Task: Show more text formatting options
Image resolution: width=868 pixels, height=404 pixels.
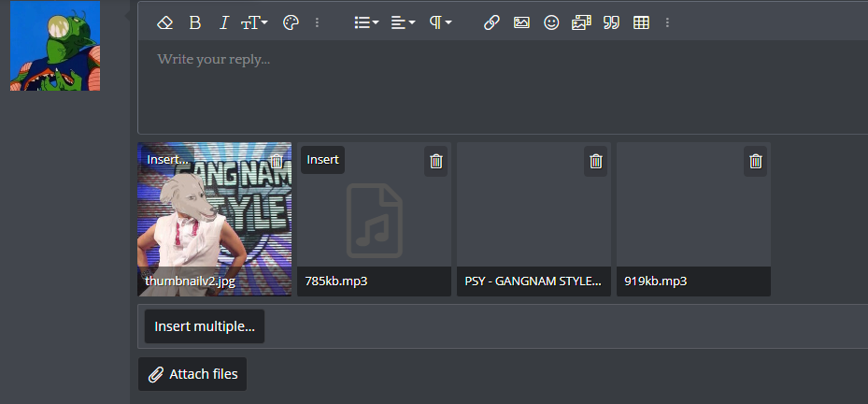Action: pyautogui.click(x=317, y=22)
